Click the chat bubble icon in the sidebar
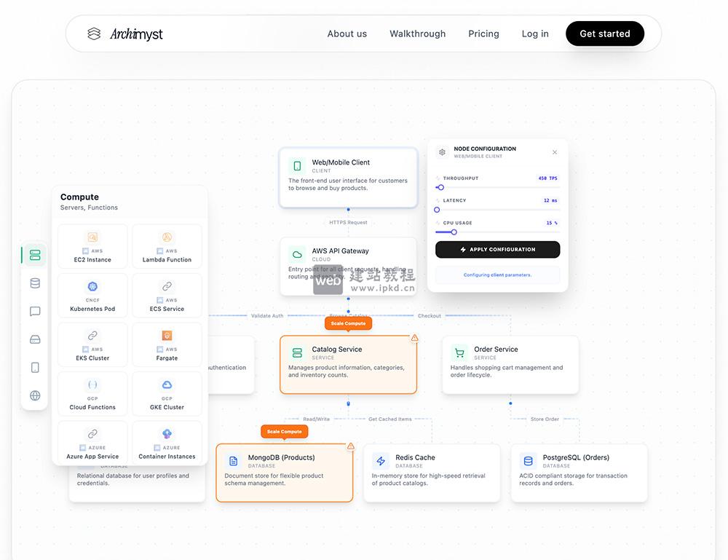The height and width of the screenshot is (560, 728). click(x=33, y=311)
